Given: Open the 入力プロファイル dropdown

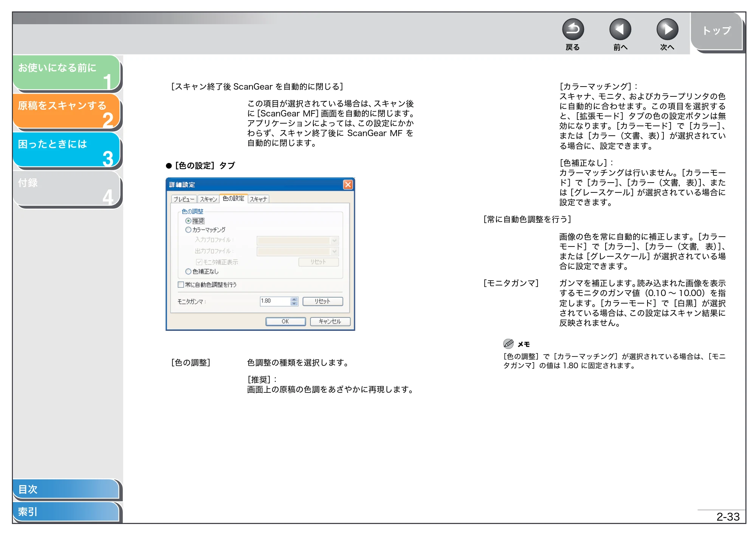Looking at the screenshot, I should pyautogui.click(x=297, y=240).
